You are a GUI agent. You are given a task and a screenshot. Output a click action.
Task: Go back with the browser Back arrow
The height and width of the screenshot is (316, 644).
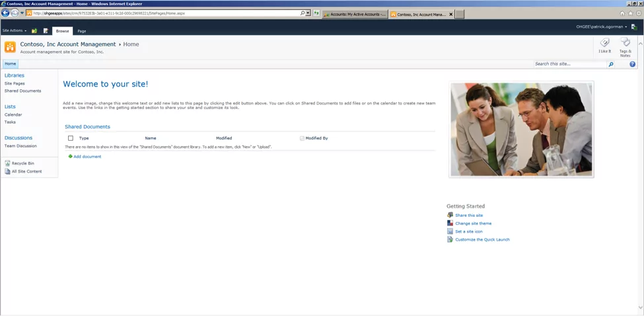(x=5, y=13)
